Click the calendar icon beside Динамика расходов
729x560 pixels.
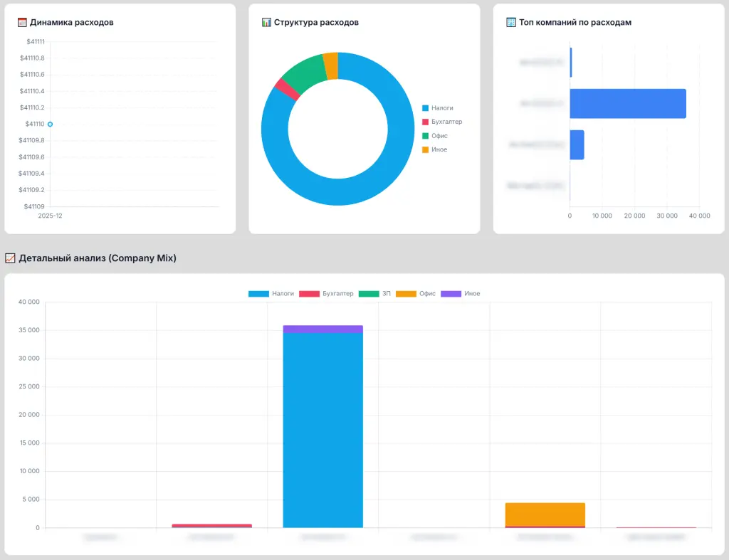point(22,23)
